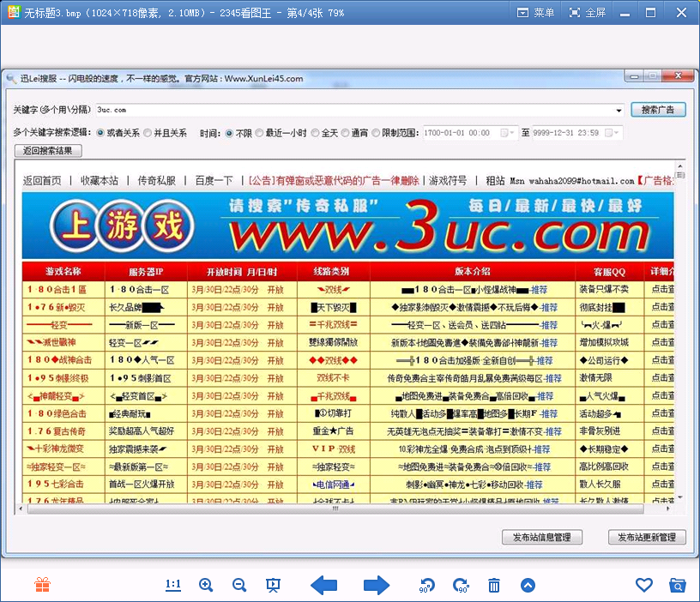Click the 发布站更新管理 button
Screen dimensions: 700x602
647,538
